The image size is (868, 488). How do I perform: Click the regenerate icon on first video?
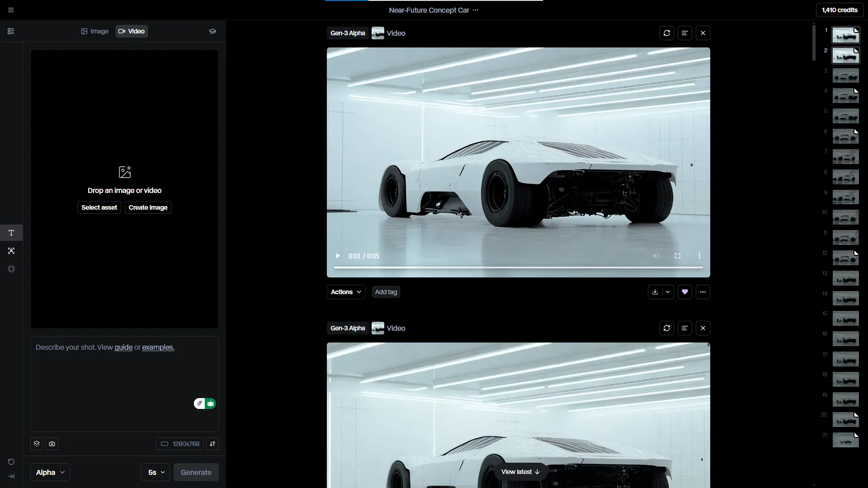(666, 33)
